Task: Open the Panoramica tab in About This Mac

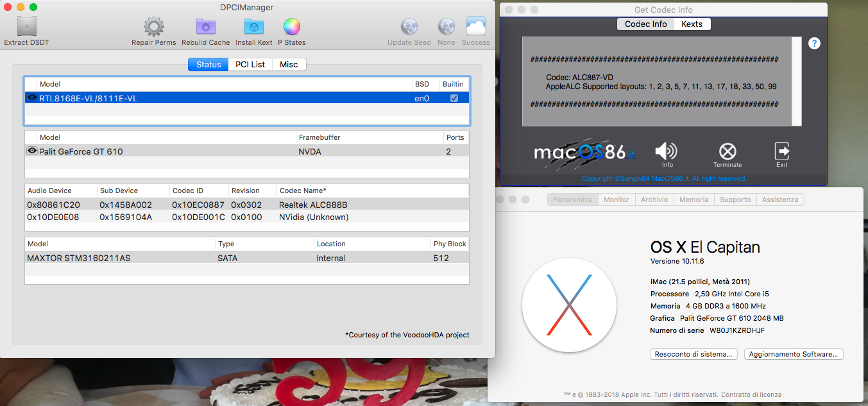Action: click(573, 199)
